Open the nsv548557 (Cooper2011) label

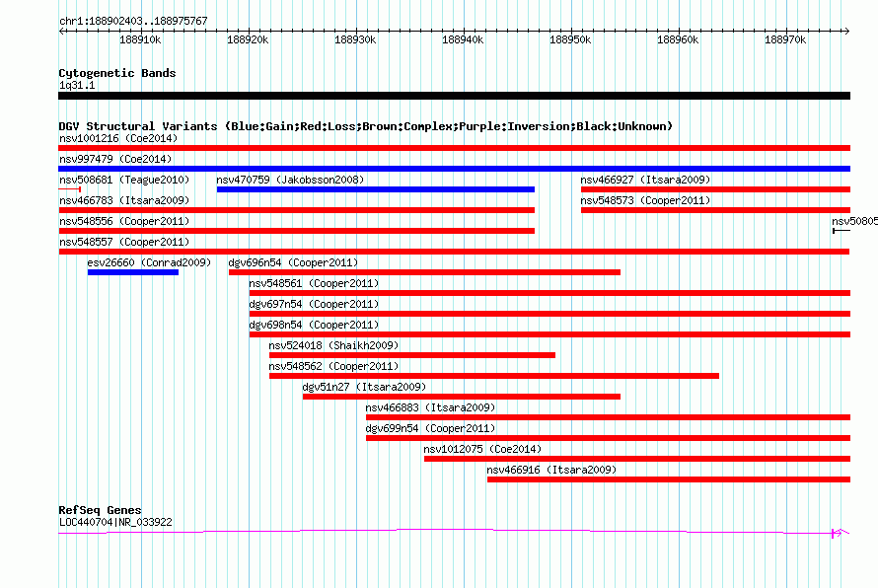tap(124, 242)
